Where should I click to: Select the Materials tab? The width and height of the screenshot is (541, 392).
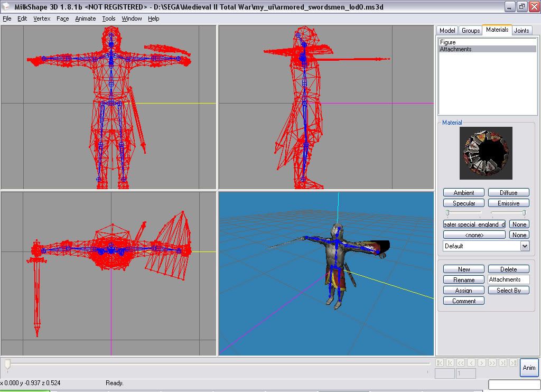pyautogui.click(x=497, y=30)
